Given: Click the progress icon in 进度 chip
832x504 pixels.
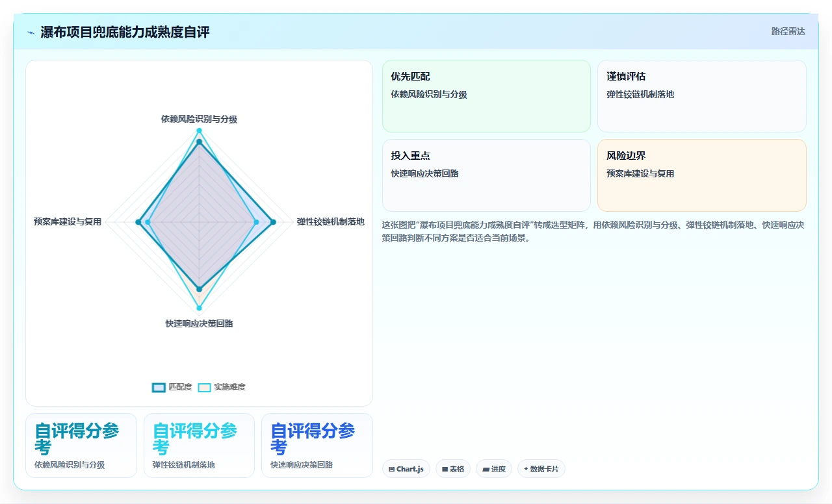Looking at the screenshot, I should tap(486, 469).
